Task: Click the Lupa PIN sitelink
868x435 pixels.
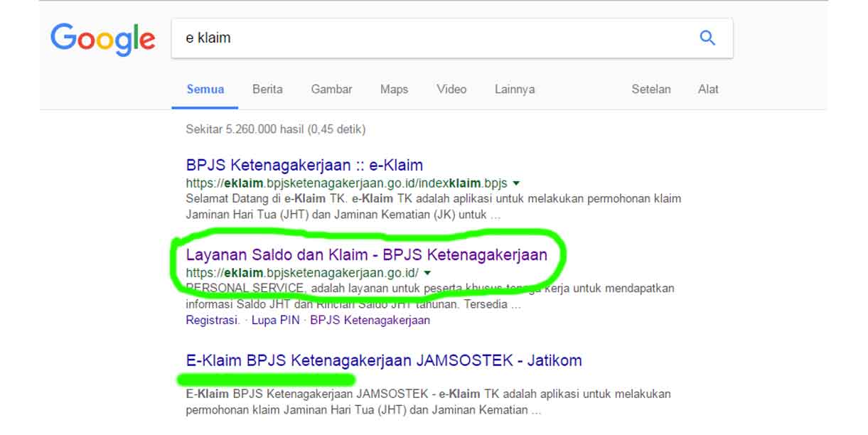Action: (x=276, y=321)
